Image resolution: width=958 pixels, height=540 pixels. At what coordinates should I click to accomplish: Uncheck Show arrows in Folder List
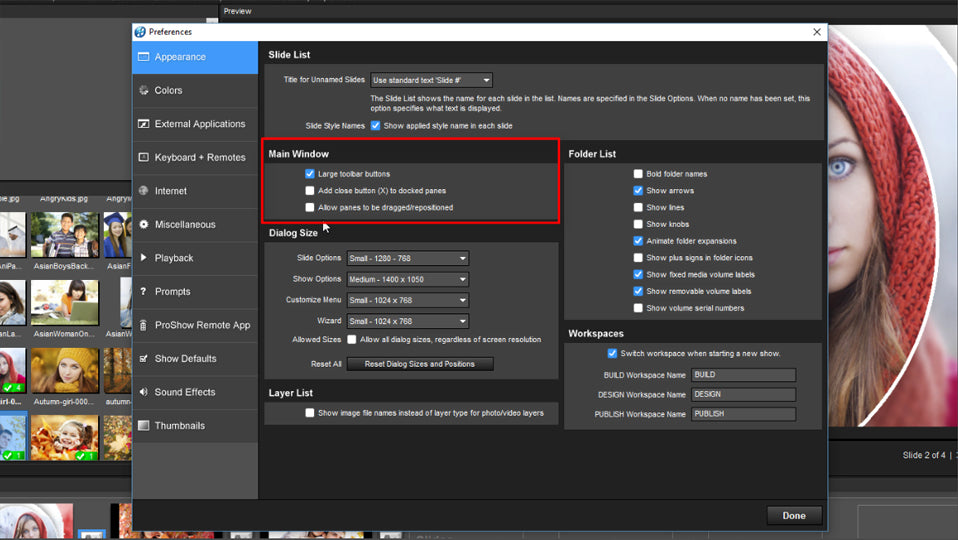click(x=638, y=191)
